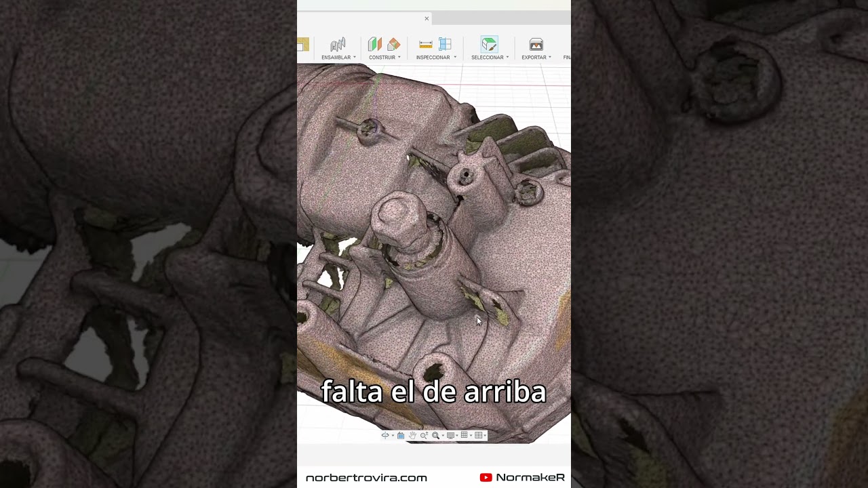The height and width of the screenshot is (488, 868).
Task: Click the YouTube logo icon
Action: (486, 477)
